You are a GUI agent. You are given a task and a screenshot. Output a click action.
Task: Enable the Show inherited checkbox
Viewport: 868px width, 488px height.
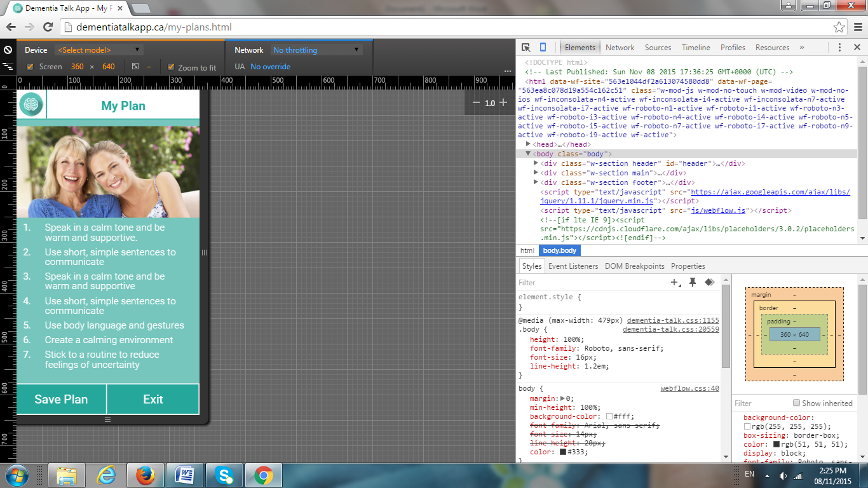pos(796,403)
